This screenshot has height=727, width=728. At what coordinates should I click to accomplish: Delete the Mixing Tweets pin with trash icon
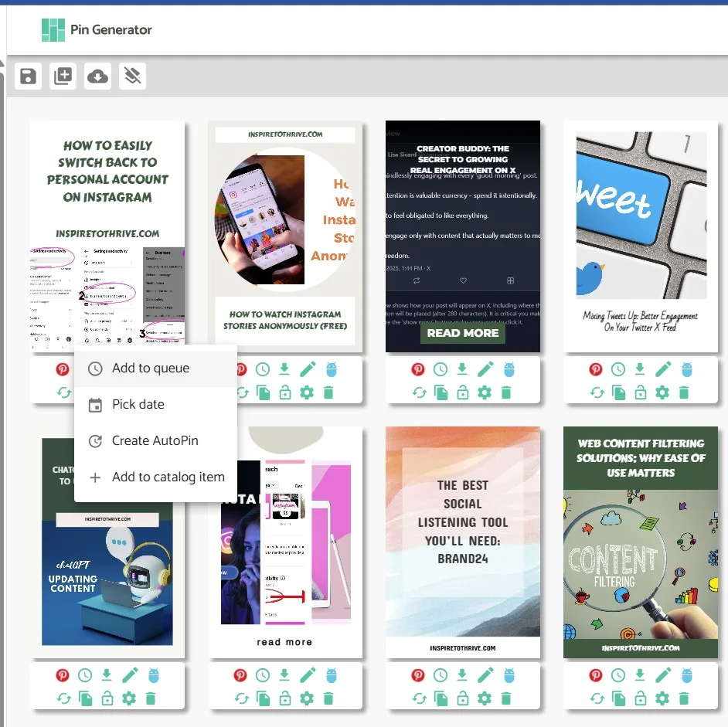pyautogui.click(x=684, y=392)
